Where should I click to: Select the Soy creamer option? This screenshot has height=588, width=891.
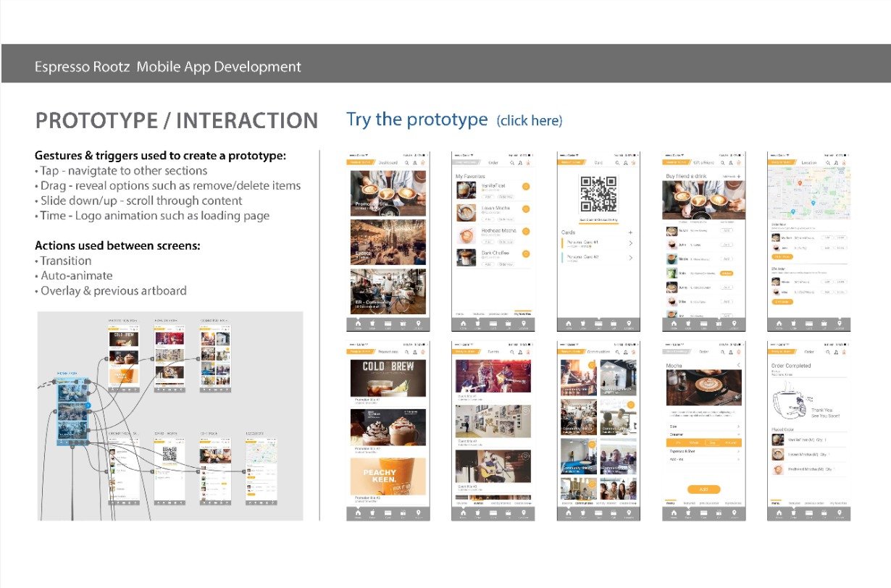pos(714,442)
